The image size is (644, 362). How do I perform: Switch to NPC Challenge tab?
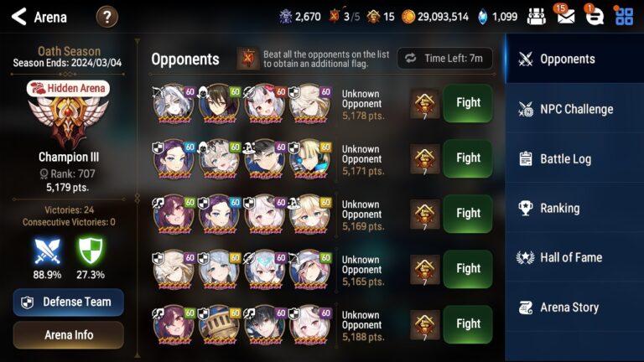pyautogui.click(x=574, y=109)
